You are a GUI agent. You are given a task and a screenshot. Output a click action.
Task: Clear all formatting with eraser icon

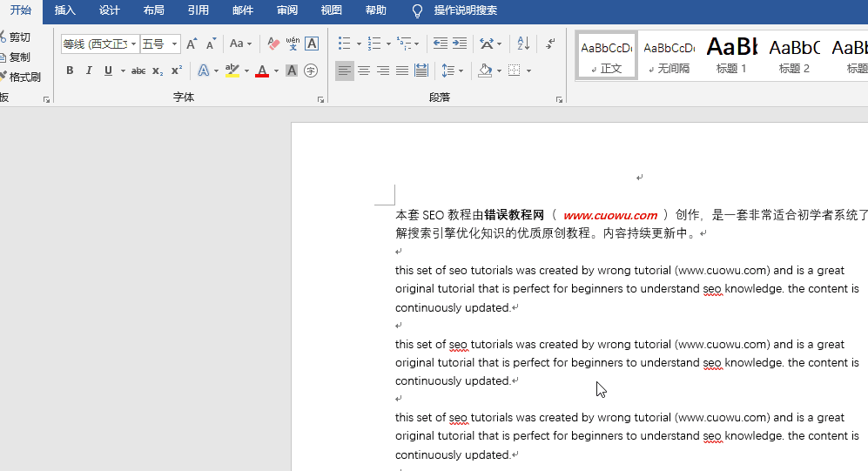click(273, 44)
